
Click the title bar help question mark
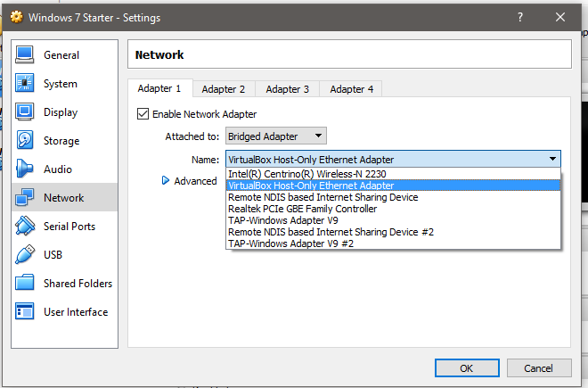[x=520, y=17]
